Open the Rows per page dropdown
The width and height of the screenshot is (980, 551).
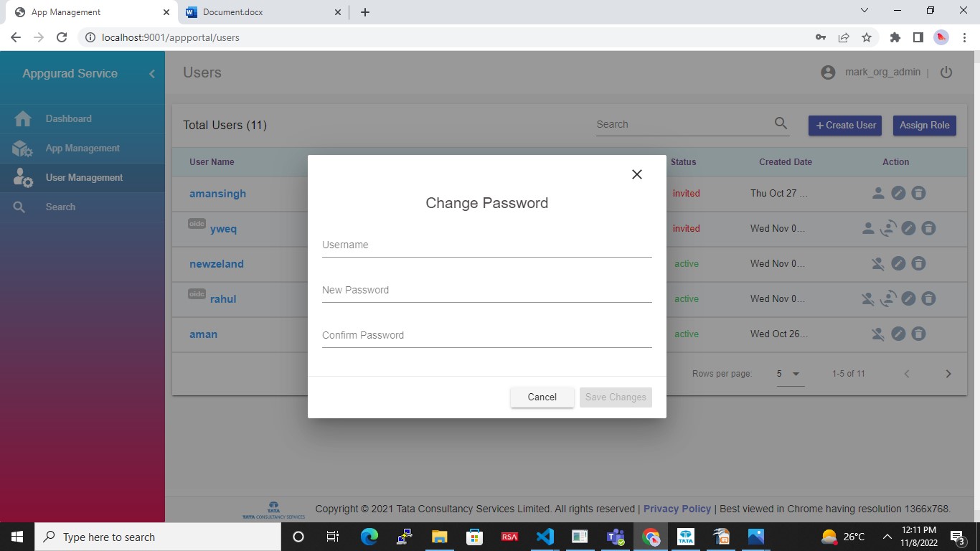791,374
